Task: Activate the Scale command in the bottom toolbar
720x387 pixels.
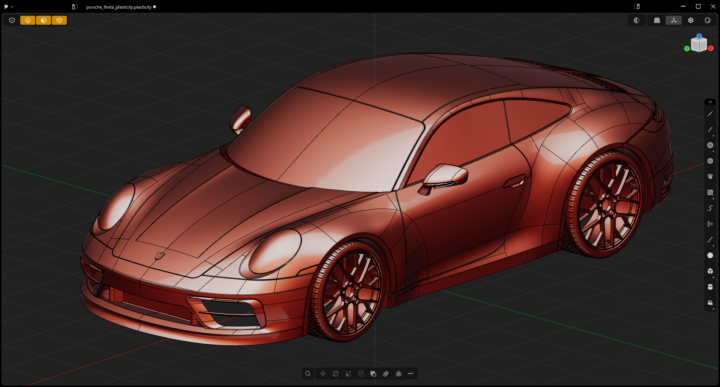Action: click(349, 374)
